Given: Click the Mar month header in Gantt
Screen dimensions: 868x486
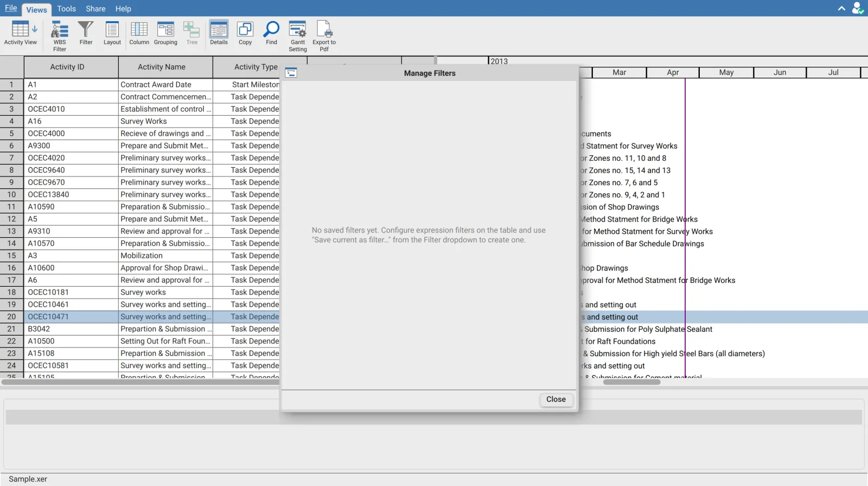Looking at the screenshot, I should click(x=619, y=72).
